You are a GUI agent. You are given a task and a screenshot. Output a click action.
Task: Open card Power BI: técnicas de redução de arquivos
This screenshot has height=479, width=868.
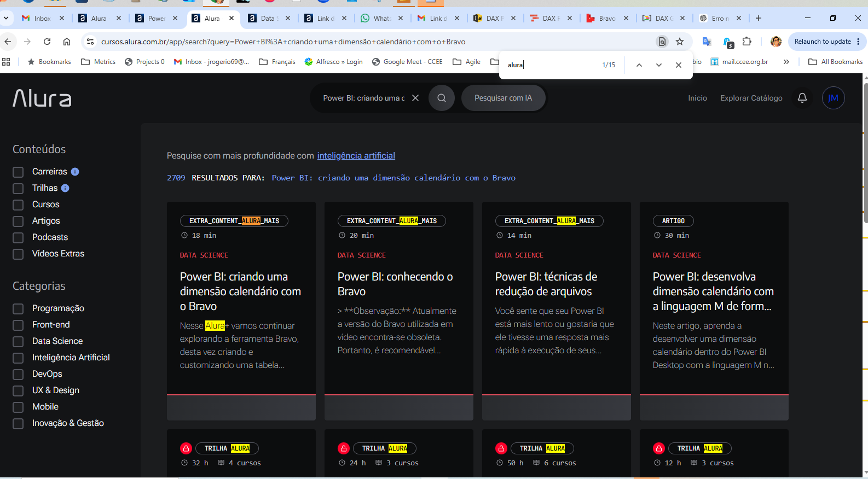[557, 311]
